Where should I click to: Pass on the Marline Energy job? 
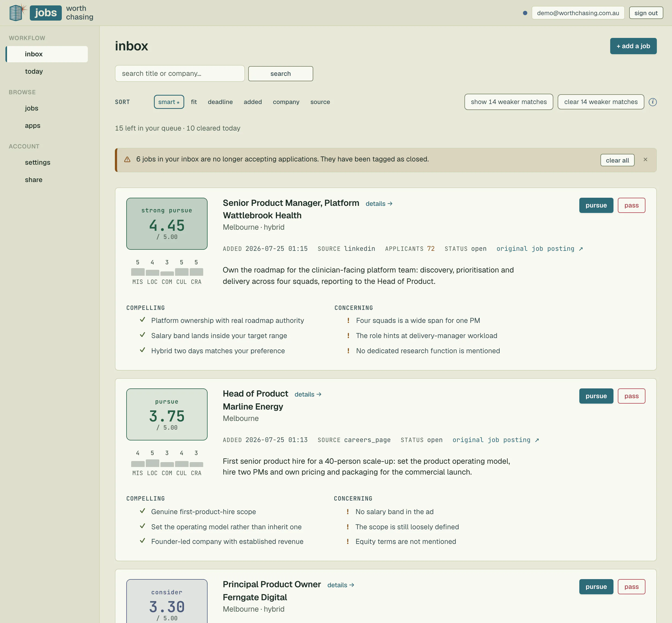pyautogui.click(x=631, y=396)
